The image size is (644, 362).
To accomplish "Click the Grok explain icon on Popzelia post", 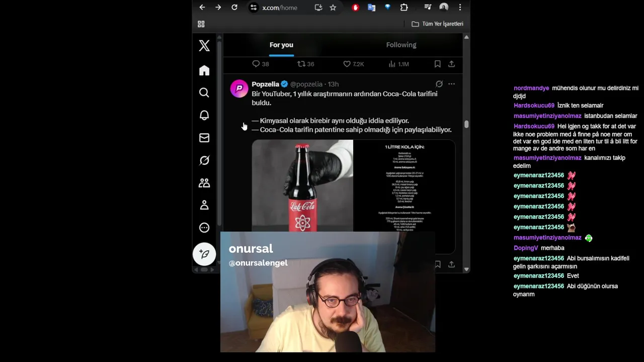I will click(x=439, y=84).
